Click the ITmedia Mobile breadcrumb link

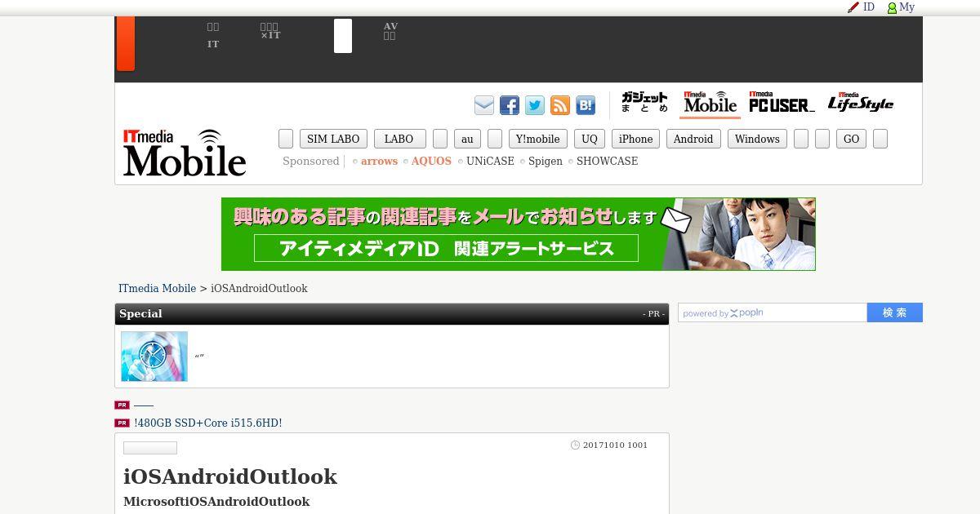click(x=158, y=289)
